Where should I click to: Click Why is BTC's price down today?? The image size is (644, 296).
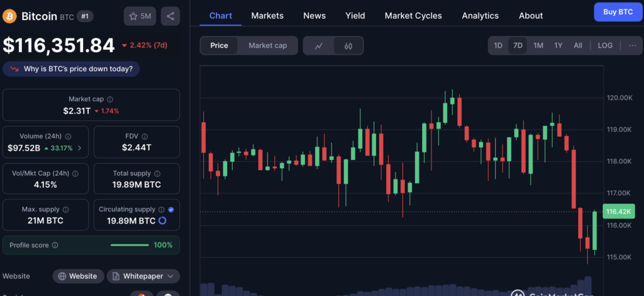click(71, 69)
